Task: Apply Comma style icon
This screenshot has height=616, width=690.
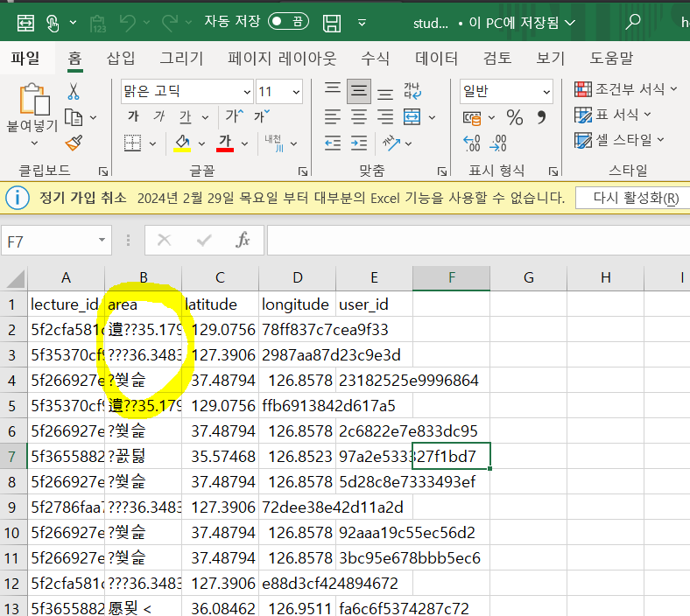Action: (541, 117)
